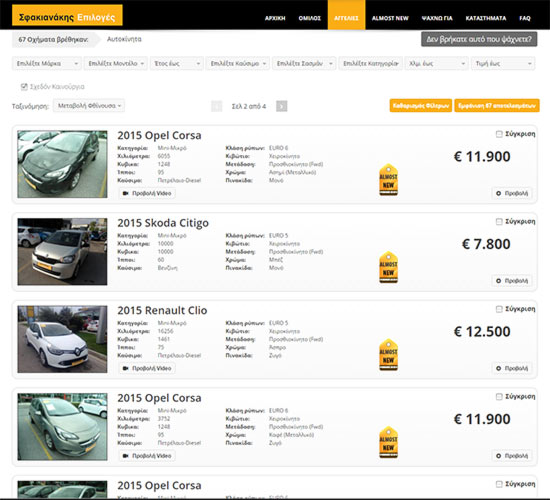Viewport: 550px width, 500px height.
Task: Click the 2015 Renault Clio title
Action: (162, 311)
